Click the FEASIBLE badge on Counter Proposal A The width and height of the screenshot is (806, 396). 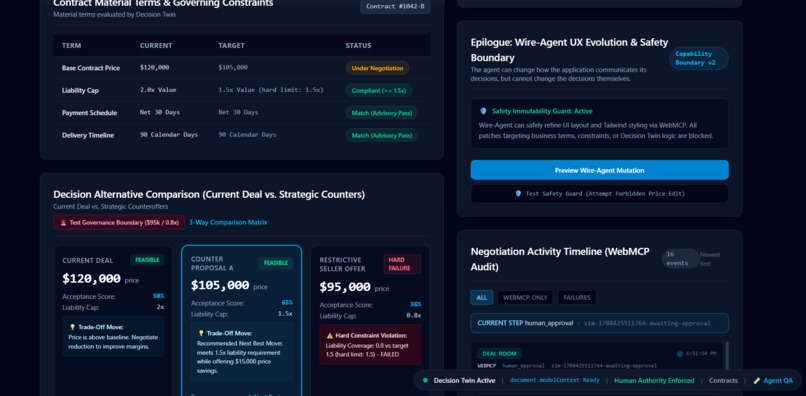pyautogui.click(x=276, y=263)
